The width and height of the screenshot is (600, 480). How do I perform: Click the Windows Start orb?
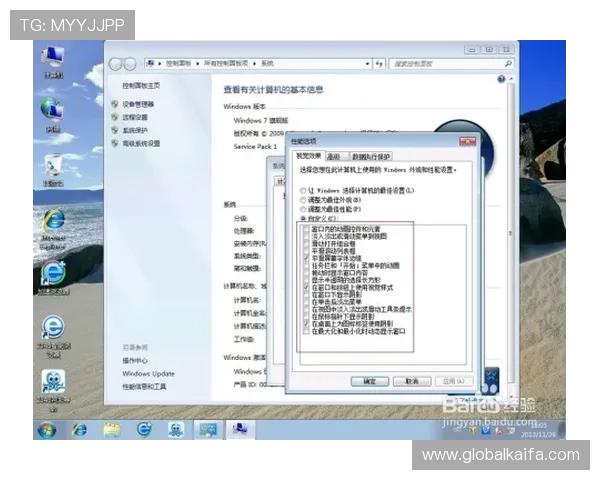pyautogui.click(x=47, y=430)
